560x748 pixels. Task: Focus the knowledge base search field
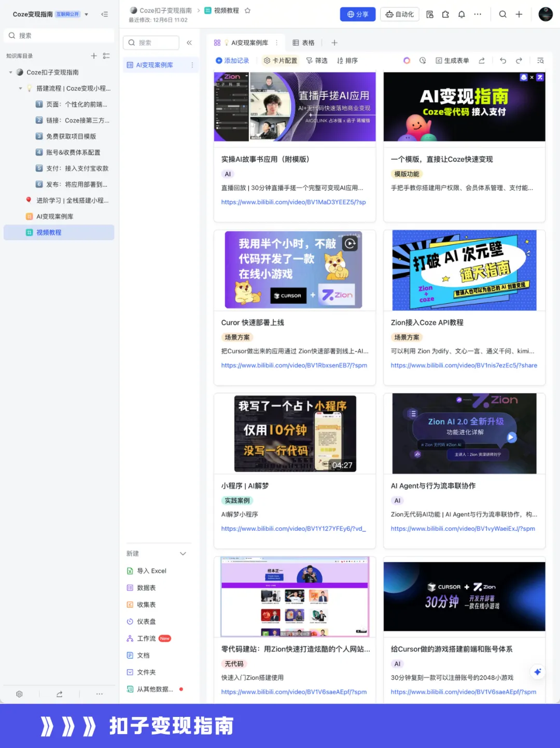(59, 36)
